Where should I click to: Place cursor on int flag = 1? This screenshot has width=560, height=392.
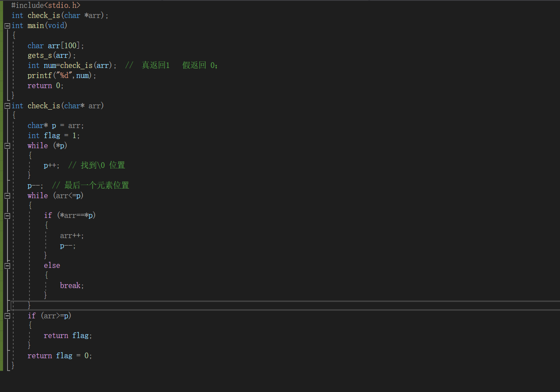pos(54,135)
